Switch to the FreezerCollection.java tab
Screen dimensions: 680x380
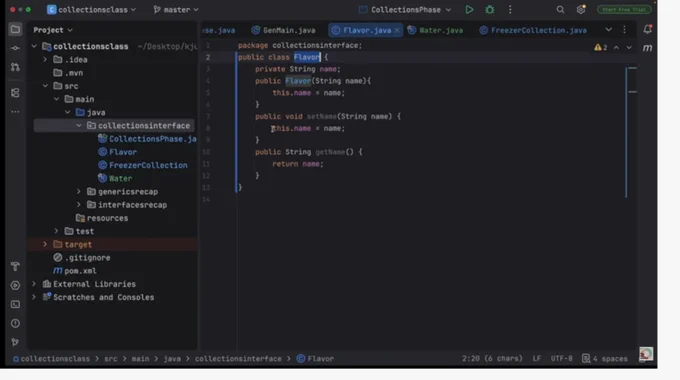click(x=533, y=30)
